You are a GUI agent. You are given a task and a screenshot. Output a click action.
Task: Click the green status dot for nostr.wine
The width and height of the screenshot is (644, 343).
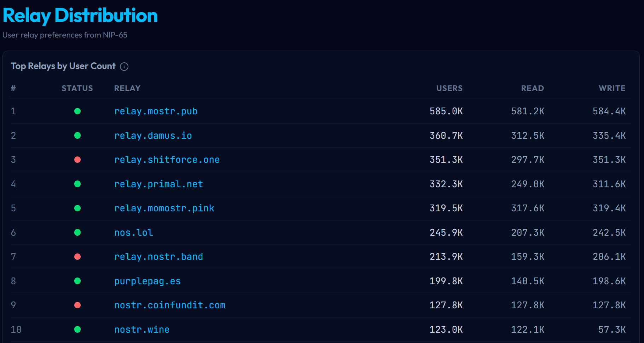77,330
